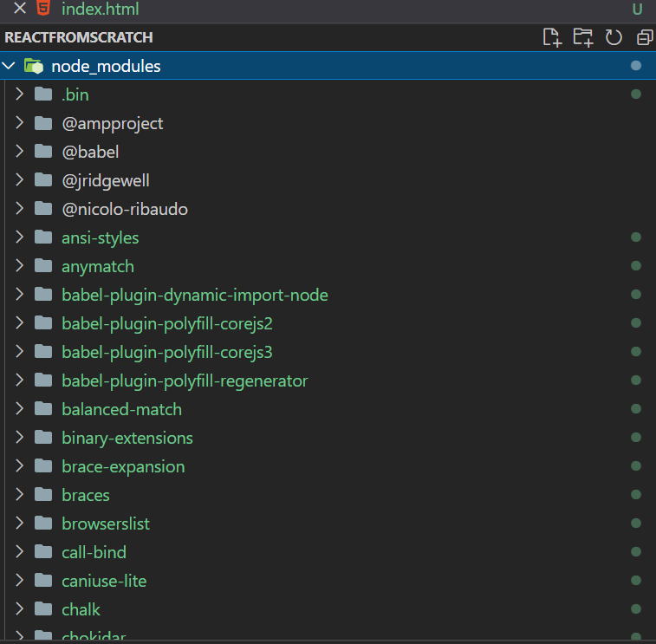Open index.html from open editors
Viewport: 656px width, 644px height.
pyautogui.click(x=101, y=9)
